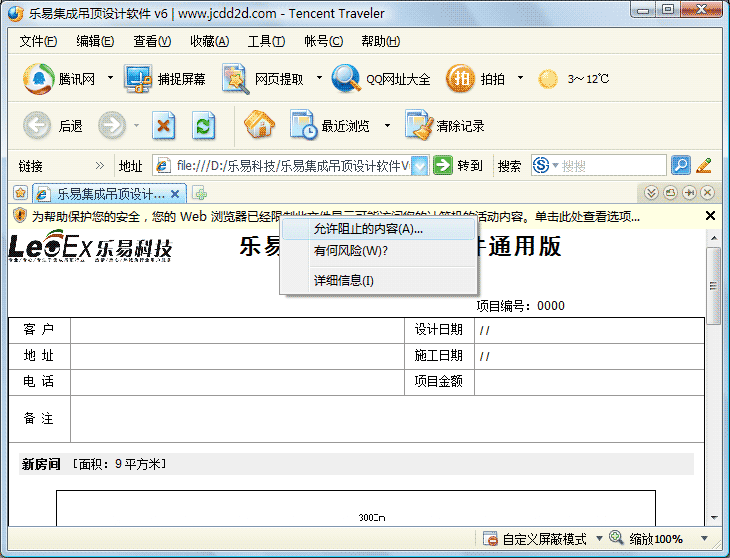Click the clear history broom icon
Screen dimensions: 730x558
pyautogui.click(x=418, y=126)
